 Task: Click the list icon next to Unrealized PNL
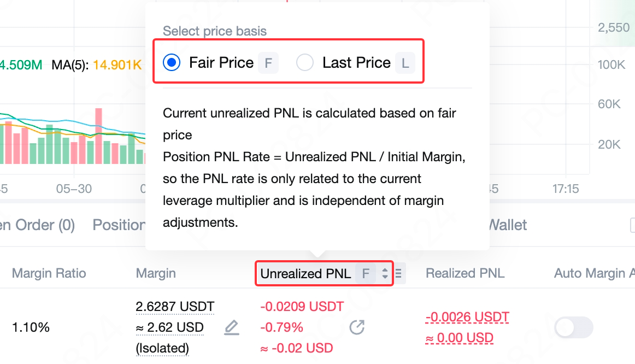click(399, 273)
